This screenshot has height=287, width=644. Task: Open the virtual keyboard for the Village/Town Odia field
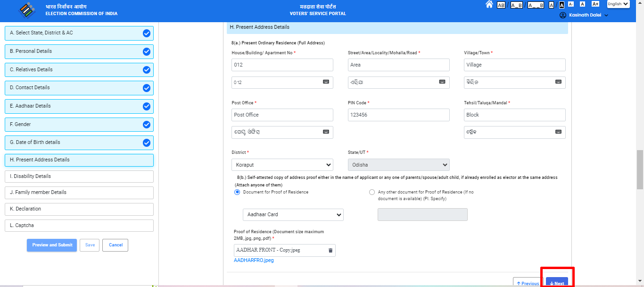[x=559, y=82]
